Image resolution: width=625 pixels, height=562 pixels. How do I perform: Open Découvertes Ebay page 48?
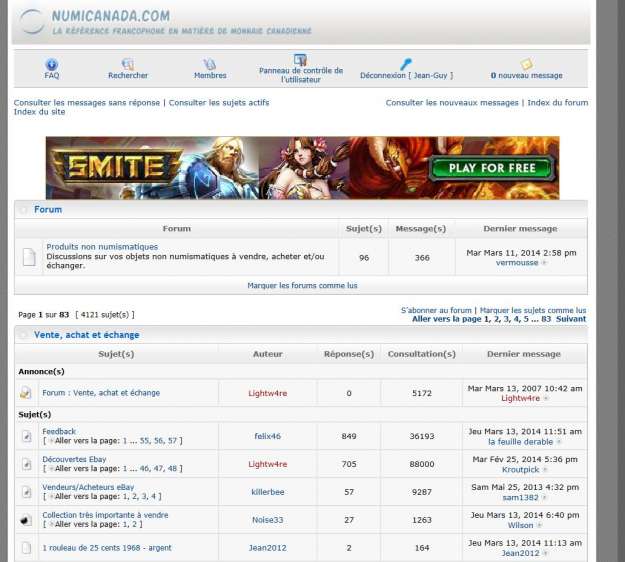(172, 469)
